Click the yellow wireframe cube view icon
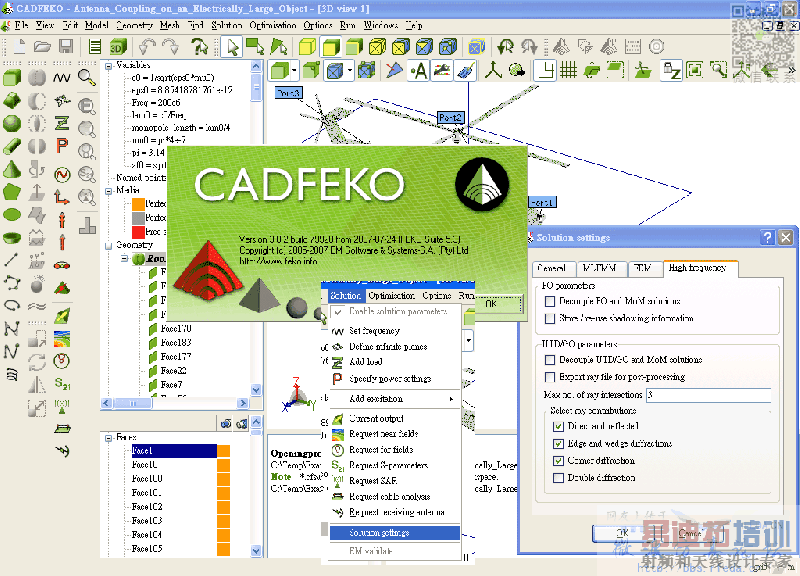Screen dimensions: 800x576 pos(377,47)
